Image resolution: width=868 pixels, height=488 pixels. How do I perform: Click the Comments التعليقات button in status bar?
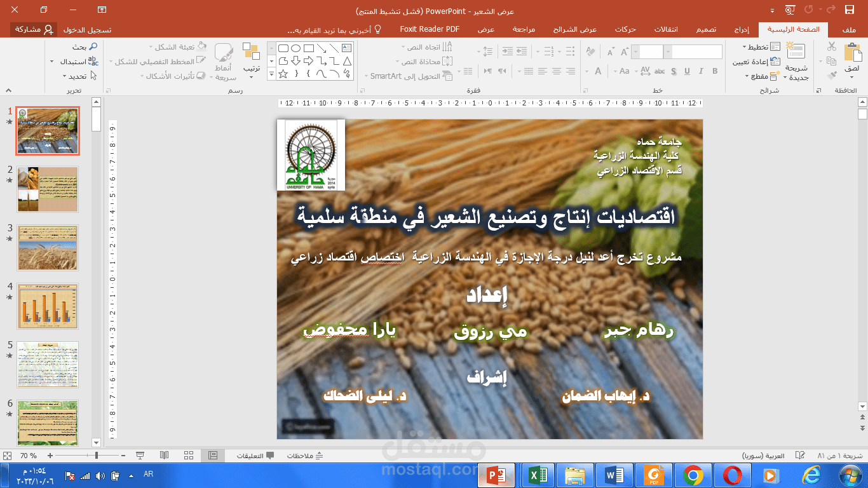pos(255,456)
